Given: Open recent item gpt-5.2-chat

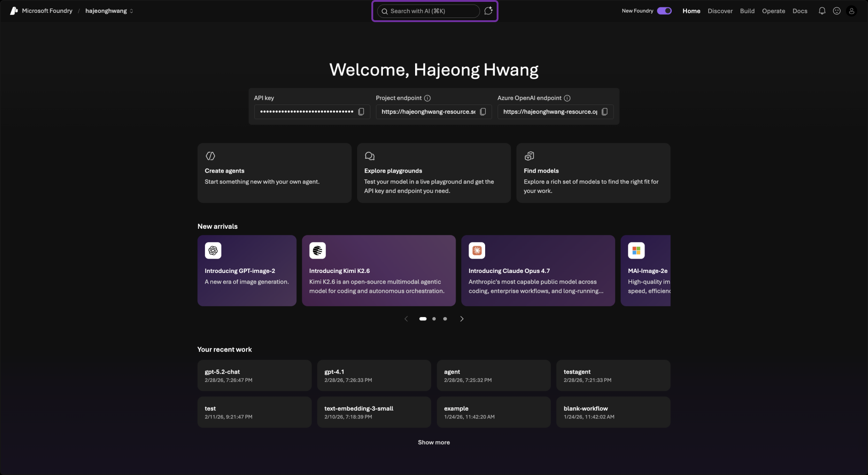Looking at the screenshot, I should (255, 376).
